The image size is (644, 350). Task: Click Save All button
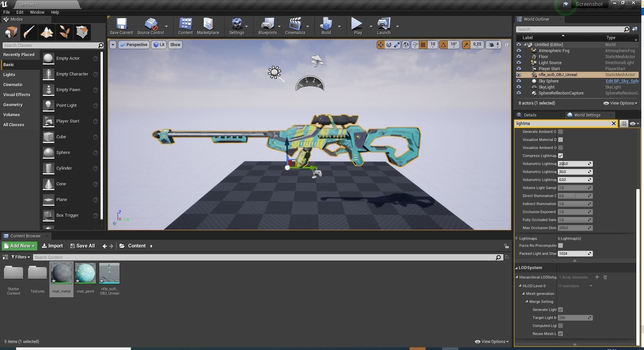[83, 246]
